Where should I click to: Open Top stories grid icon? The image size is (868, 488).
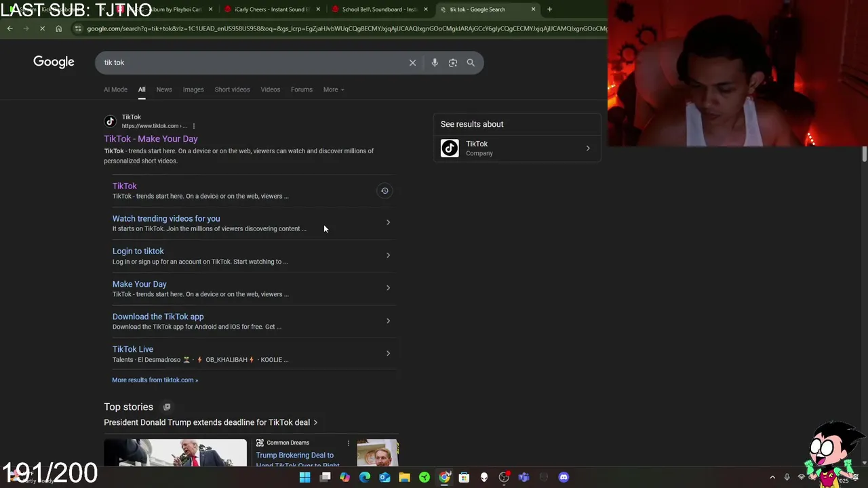click(x=167, y=407)
